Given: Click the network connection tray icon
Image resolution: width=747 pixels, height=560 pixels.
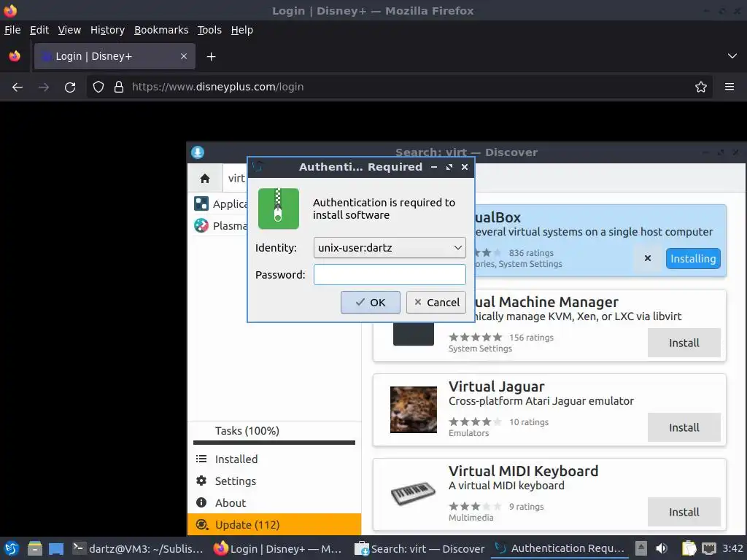Looking at the screenshot, I should [709, 548].
